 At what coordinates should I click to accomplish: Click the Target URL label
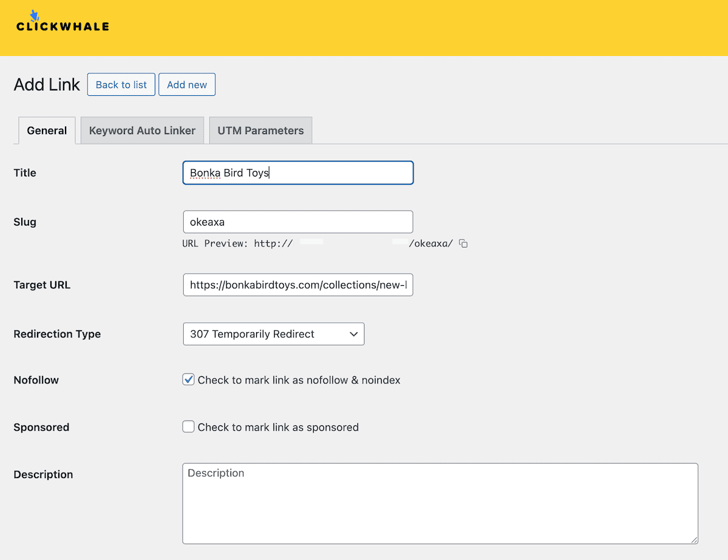(42, 285)
